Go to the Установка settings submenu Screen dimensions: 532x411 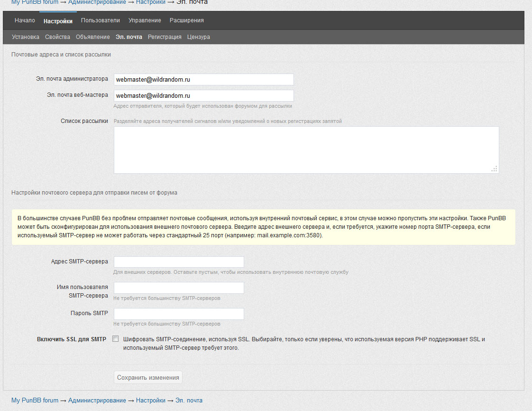tap(26, 37)
